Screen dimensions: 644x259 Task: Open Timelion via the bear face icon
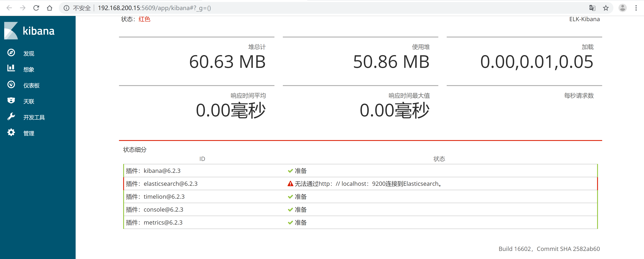coord(11,100)
